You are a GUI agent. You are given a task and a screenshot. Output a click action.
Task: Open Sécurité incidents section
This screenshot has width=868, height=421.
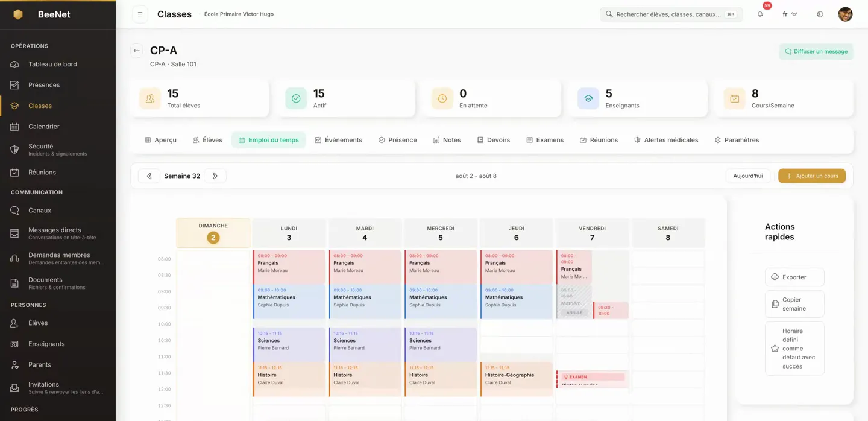[x=58, y=150]
